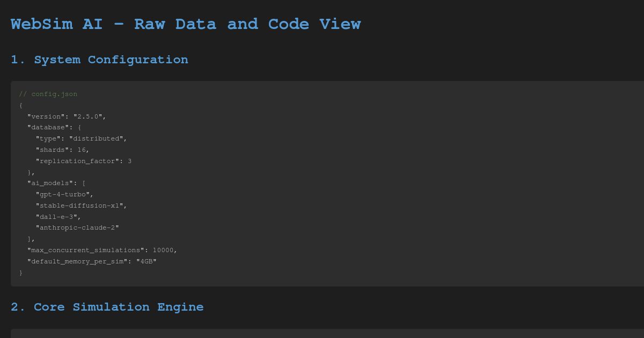Click the max_concurrent_simulations value 10000
The height and width of the screenshot is (338, 644).
tap(164, 250)
